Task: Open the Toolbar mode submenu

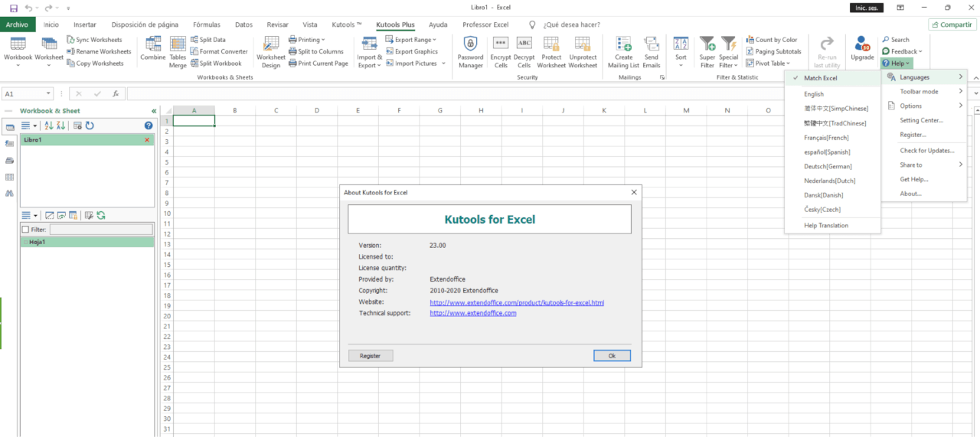Action: click(924, 92)
